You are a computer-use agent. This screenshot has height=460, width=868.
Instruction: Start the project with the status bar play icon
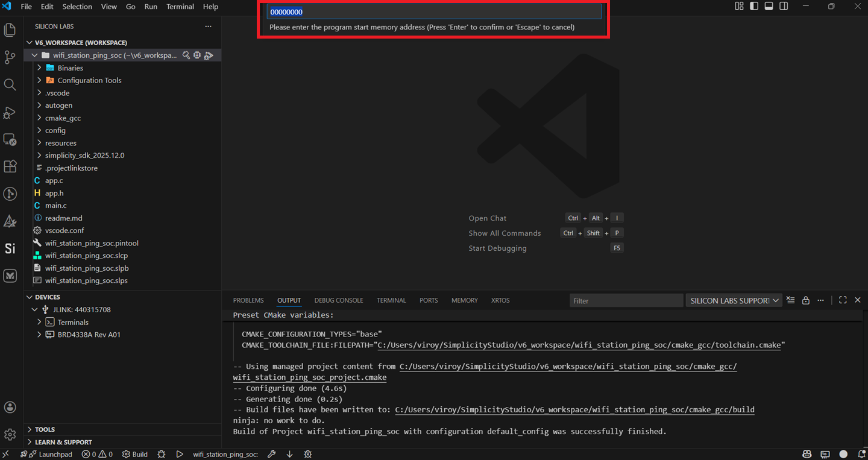pyautogui.click(x=180, y=454)
